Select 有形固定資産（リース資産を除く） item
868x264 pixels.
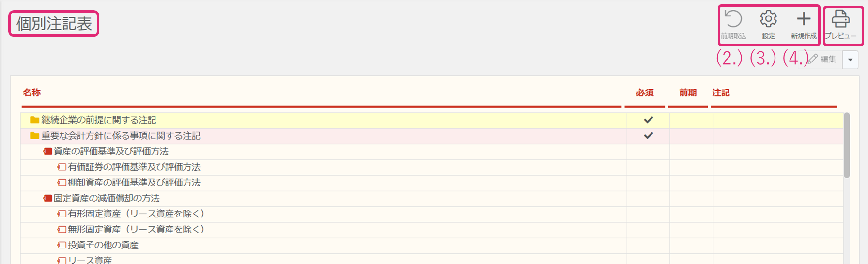click(137, 214)
